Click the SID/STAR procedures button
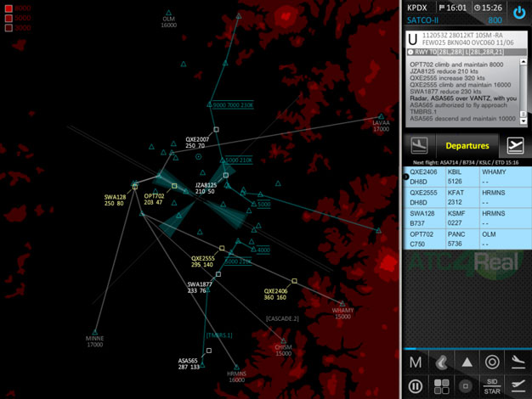This screenshot has width=532, height=399. [x=492, y=386]
